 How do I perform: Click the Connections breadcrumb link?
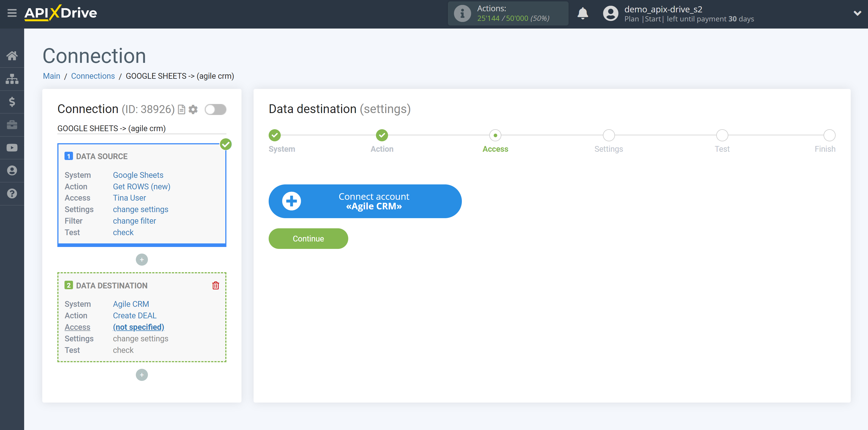92,76
